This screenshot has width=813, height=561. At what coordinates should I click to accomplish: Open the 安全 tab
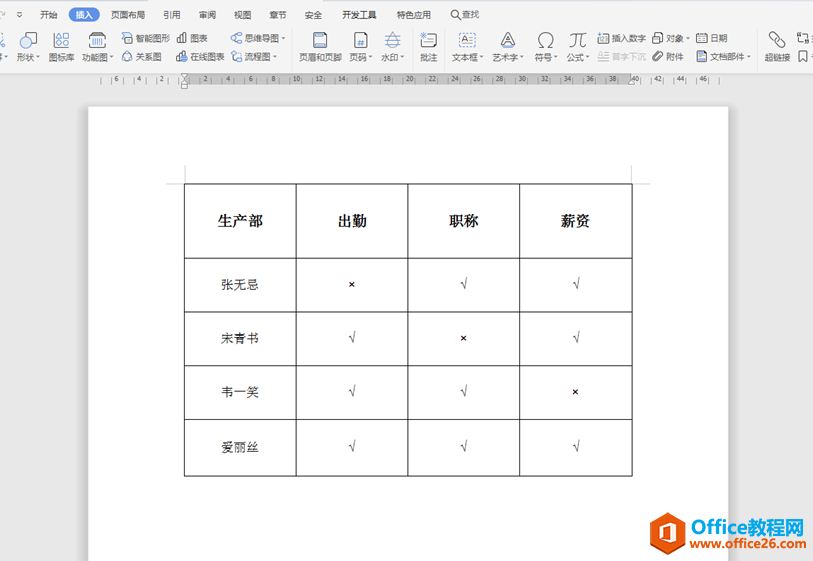pyautogui.click(x=313, y=15)
